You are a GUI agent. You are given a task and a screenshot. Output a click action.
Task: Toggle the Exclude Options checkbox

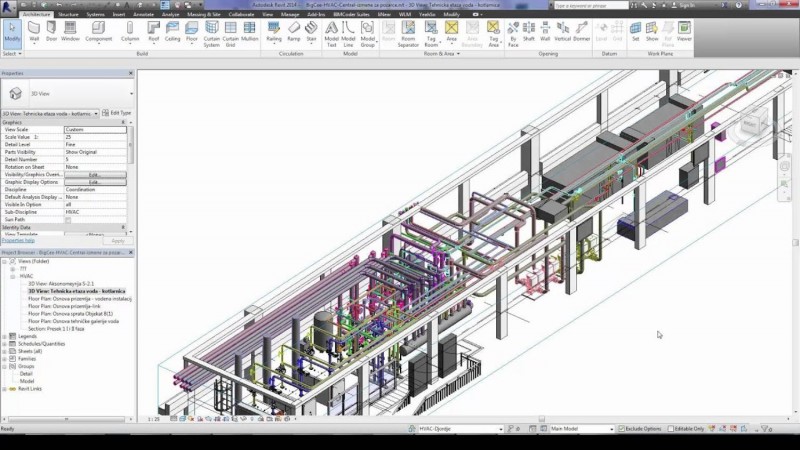tap(621, 429)
